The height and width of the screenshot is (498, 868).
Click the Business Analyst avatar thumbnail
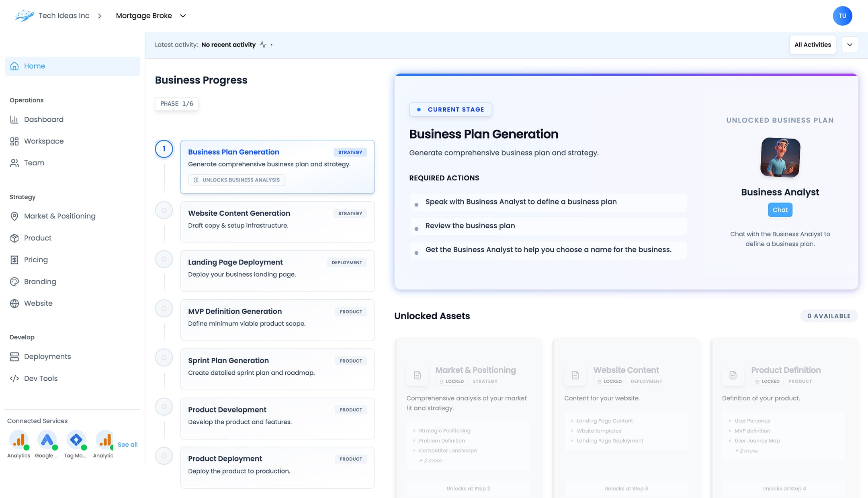pos(780,157)
